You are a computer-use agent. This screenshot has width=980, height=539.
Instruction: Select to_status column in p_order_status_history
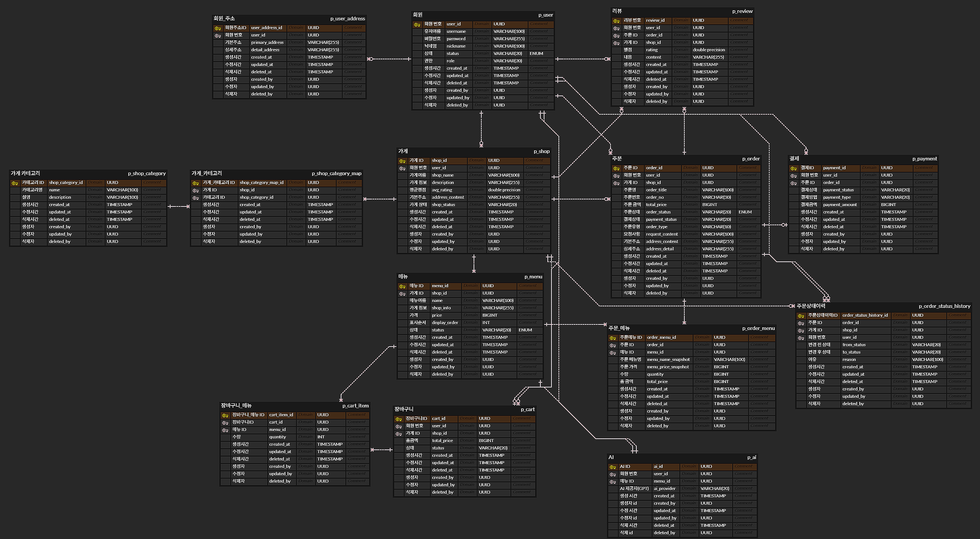click(x=851, y=352)
